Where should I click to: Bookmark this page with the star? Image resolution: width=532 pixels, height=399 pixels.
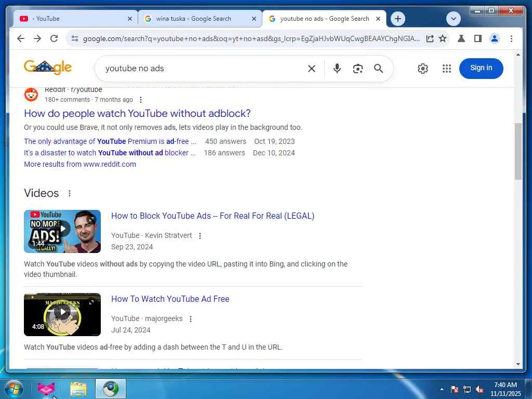coord(443,38)
